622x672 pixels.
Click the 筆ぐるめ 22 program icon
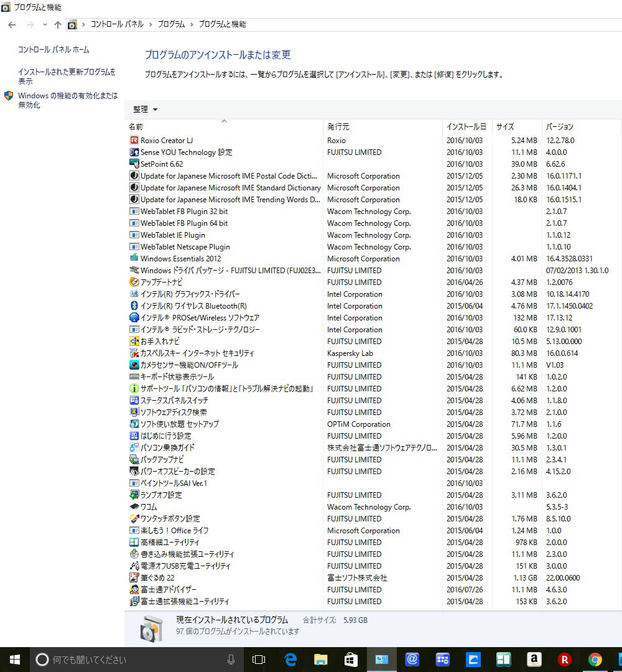(134, 577)
